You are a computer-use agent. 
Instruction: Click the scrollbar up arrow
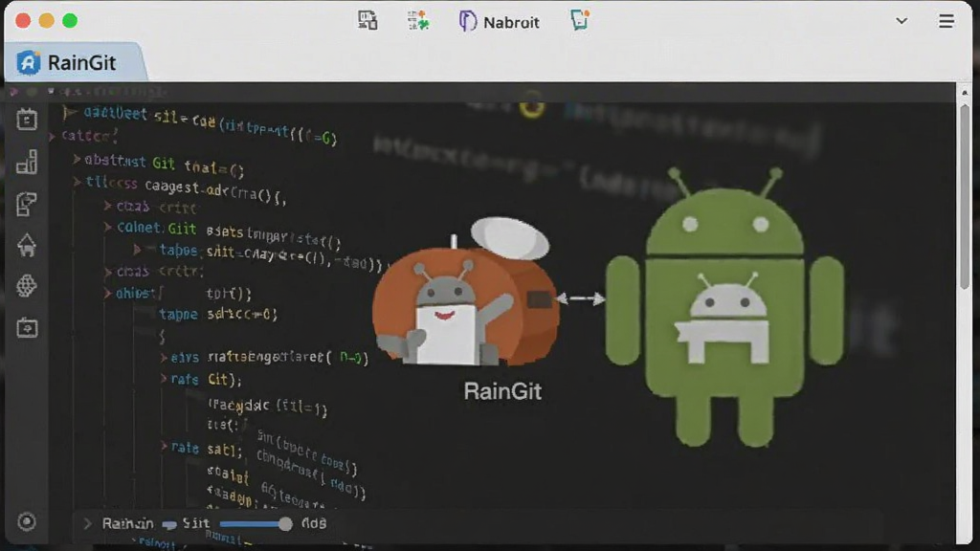[x=965, y=93]
